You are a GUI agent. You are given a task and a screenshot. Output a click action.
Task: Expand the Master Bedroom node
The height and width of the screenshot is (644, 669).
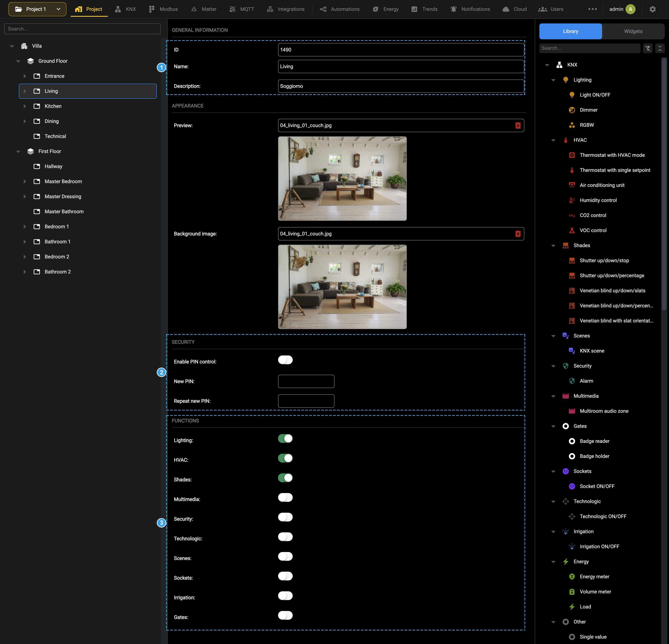(x=25, y=181)
